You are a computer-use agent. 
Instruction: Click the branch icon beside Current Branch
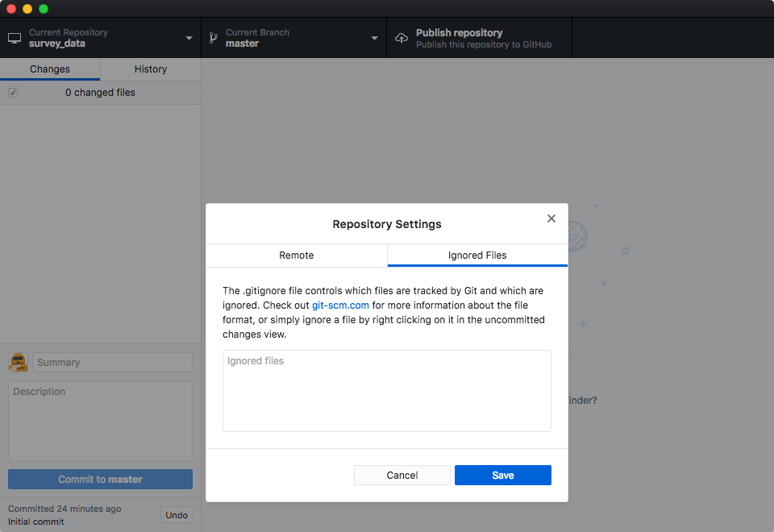pyautogui.click(x=213, y=37)
